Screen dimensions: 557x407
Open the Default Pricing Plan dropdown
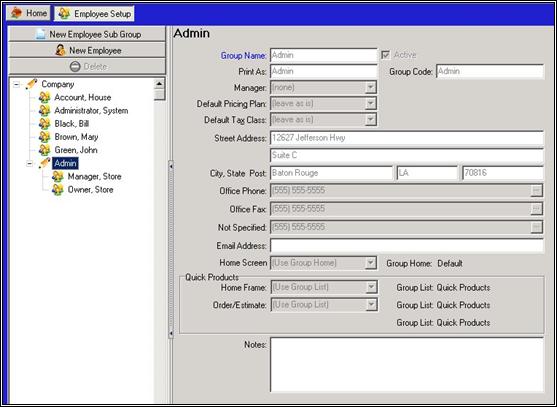tap(371, 103)
